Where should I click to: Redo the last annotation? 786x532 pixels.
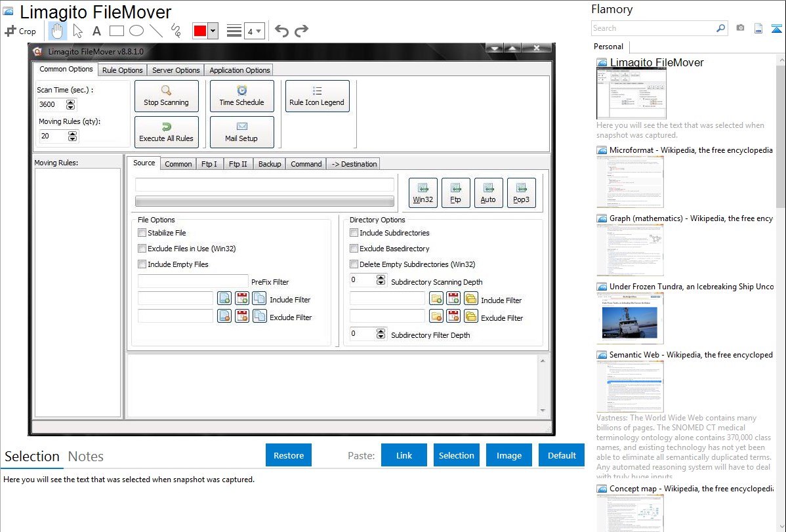tap(301, 31)
